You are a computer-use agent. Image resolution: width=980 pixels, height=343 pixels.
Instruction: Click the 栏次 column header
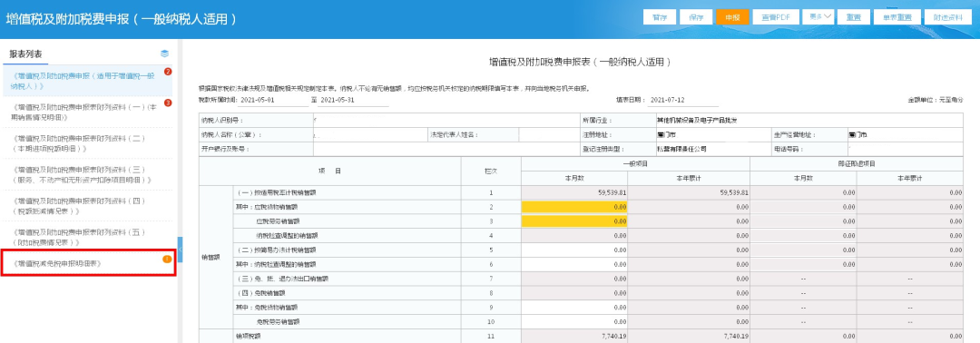tap(491, 171)
